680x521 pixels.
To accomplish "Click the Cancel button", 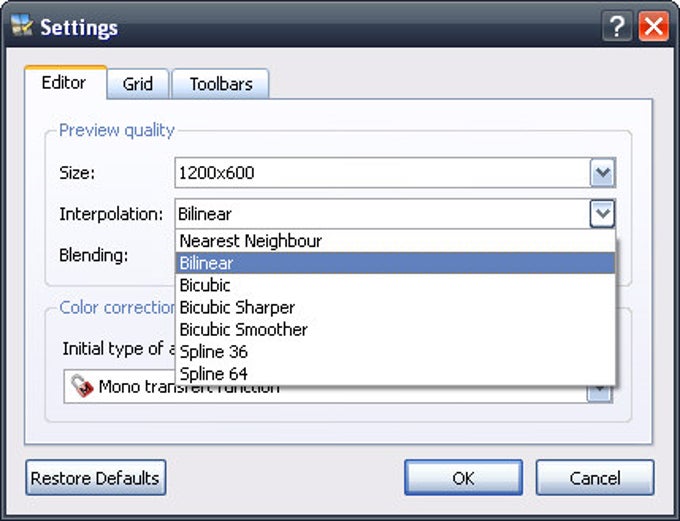I will coord(595,478).
